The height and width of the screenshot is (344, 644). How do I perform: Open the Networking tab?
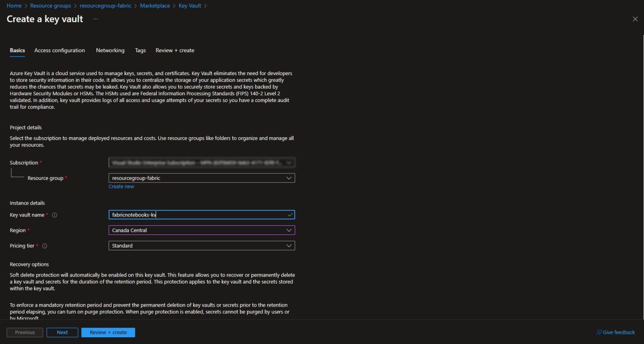tap(110, 50)
